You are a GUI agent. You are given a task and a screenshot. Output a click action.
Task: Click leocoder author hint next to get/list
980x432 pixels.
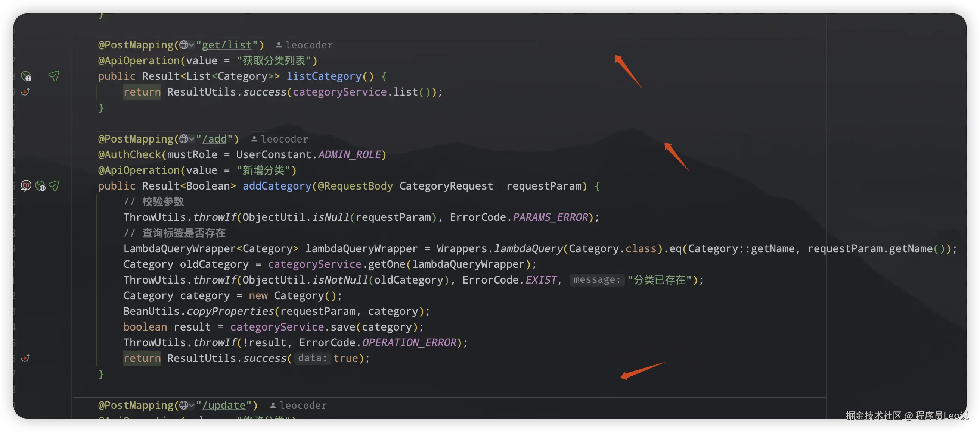[309, 45]
